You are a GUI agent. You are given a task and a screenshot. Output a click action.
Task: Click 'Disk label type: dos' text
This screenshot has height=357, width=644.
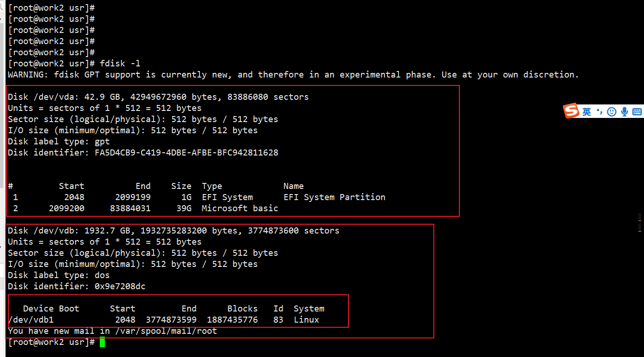click(x=59, y=275)
